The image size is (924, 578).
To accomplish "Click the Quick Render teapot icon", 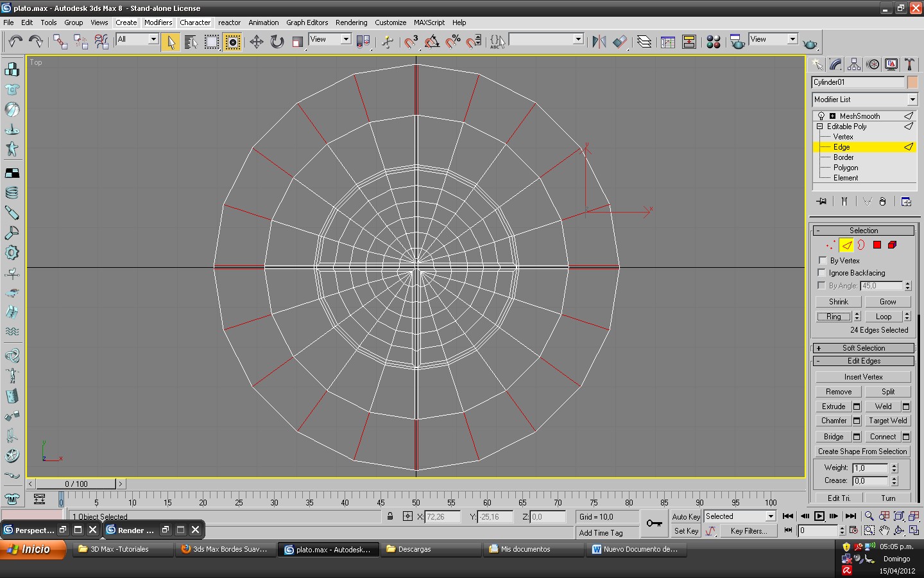I will click(810, 43).
